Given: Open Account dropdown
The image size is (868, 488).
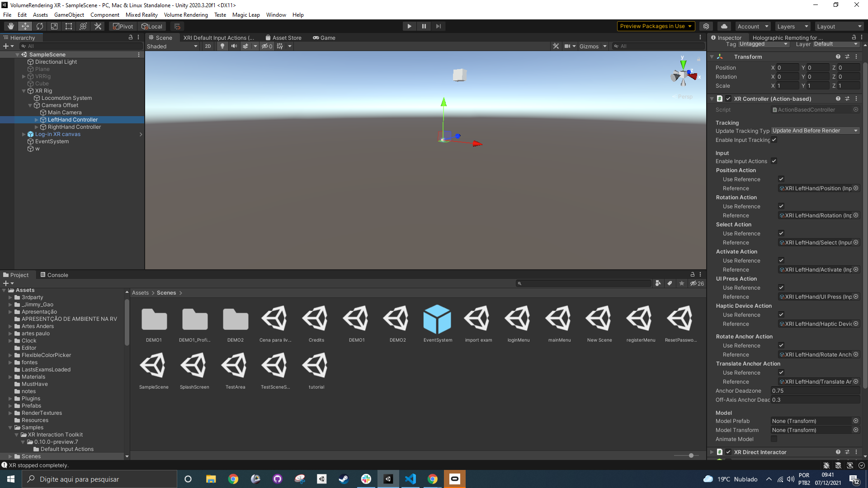Looking at the screenshot, I should (752, 26).
